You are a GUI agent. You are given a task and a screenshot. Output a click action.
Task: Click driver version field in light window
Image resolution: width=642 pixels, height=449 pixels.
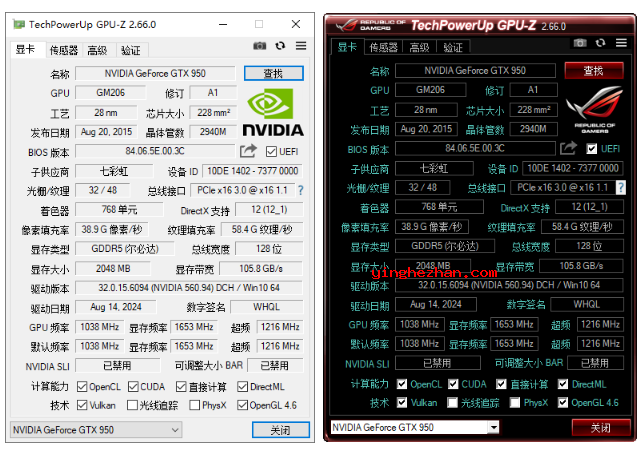[x=189, y=288]
